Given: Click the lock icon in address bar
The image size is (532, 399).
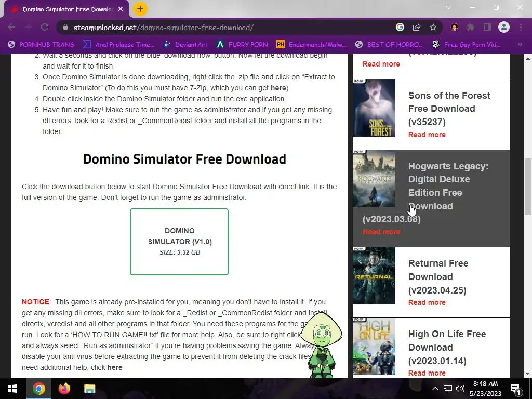Looking at the screenshot, I should pos(65,28).
